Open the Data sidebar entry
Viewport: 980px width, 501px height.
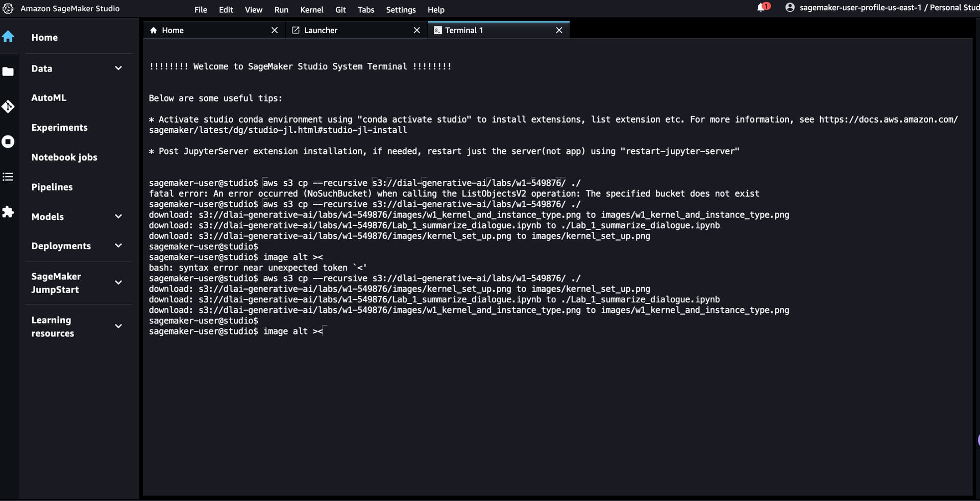42,68
